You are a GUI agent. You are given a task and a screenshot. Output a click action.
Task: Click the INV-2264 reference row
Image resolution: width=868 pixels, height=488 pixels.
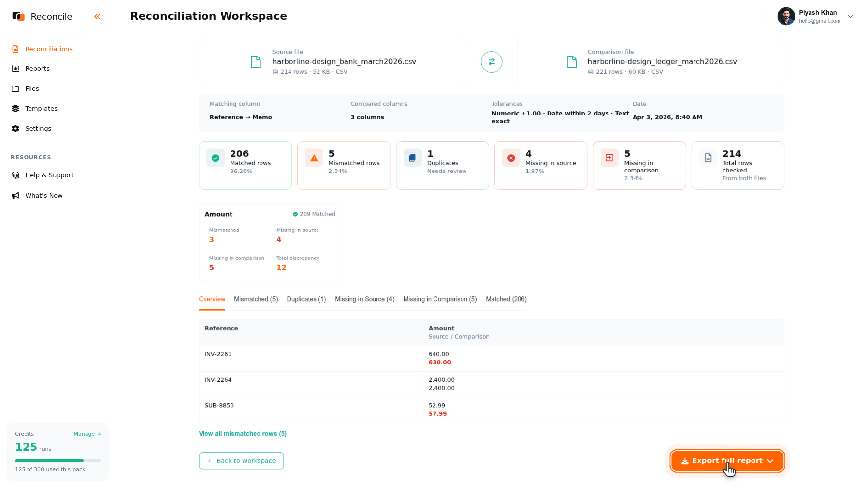492,384
